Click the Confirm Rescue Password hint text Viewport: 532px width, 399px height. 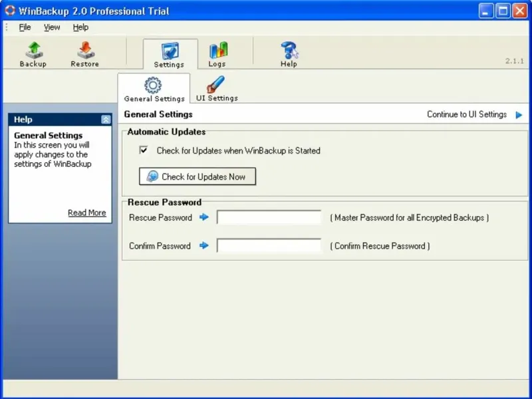click(380, 246)
